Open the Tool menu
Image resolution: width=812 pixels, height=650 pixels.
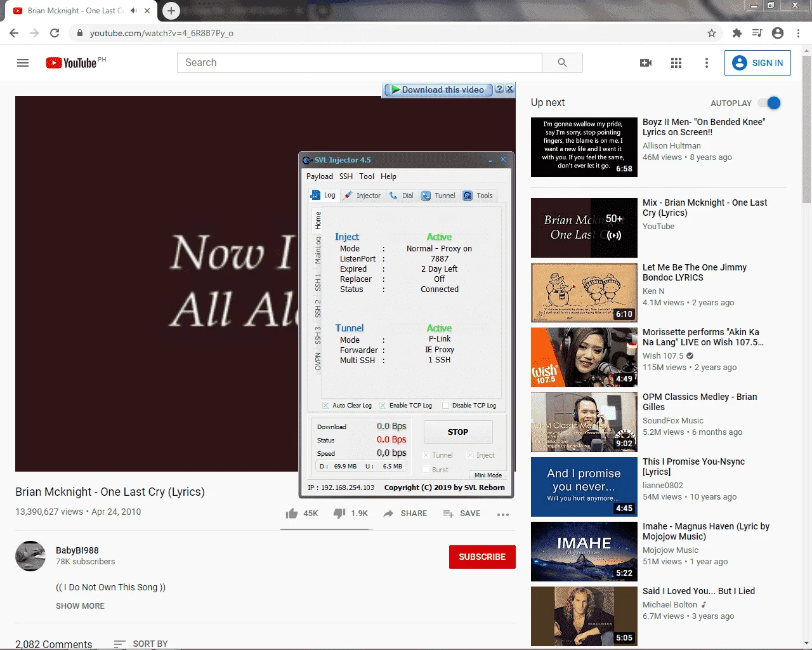pos(367,176)
